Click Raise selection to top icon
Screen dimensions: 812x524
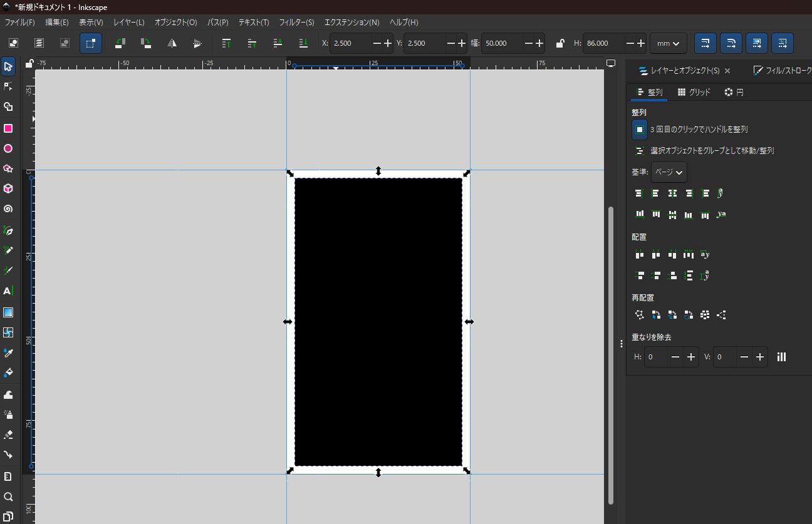(227, 44)
